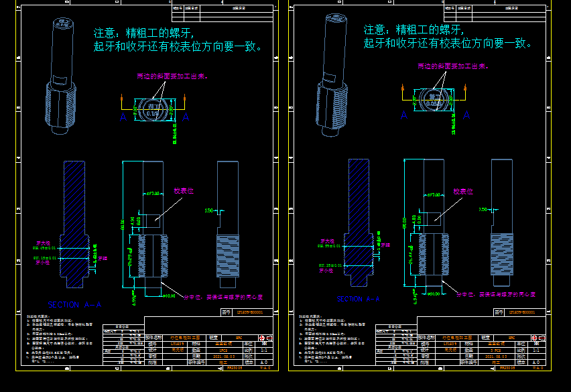Click the left section arrow marker A in left drawing
Viewport: 571px width, 392px height.
pos(123,117)
